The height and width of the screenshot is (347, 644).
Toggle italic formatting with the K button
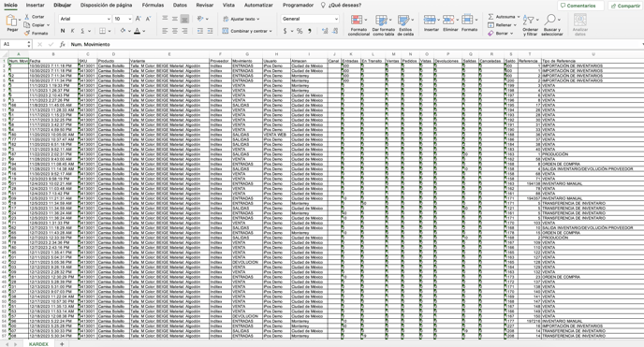pos(73,31)
